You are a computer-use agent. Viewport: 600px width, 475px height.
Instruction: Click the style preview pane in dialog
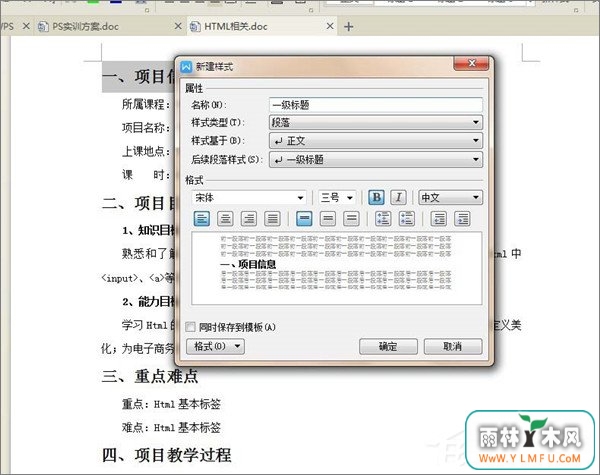click(337, 268)
